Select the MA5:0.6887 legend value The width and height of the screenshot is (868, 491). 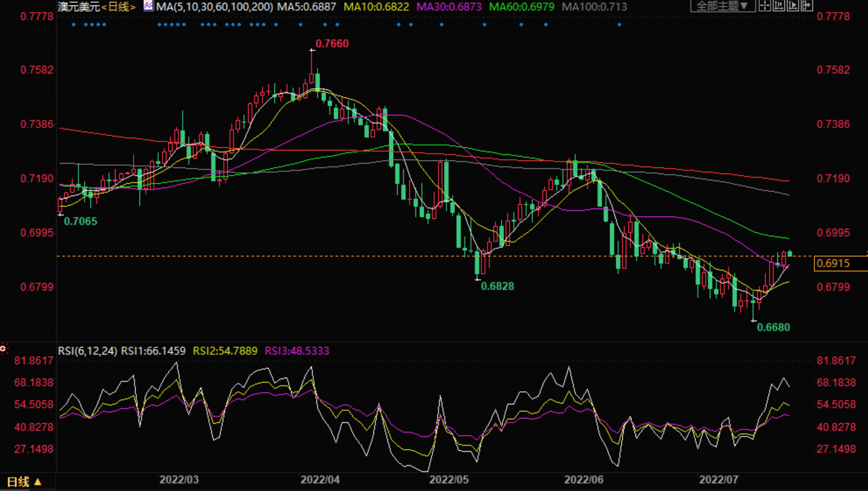tap(307, 7)
